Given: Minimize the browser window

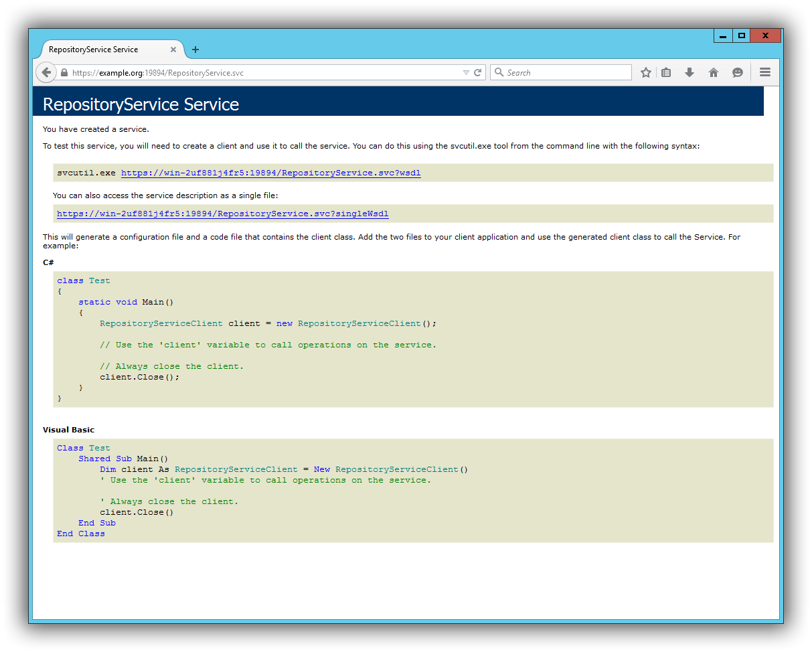Looking at the screenshot, I should tap(723, 36).
